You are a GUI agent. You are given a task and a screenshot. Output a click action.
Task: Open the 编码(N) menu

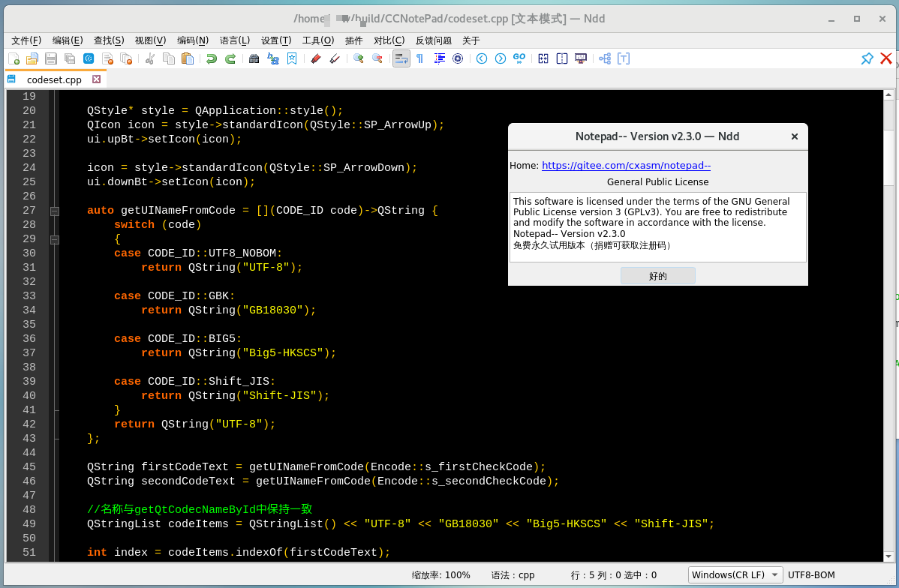coord(192,40)
